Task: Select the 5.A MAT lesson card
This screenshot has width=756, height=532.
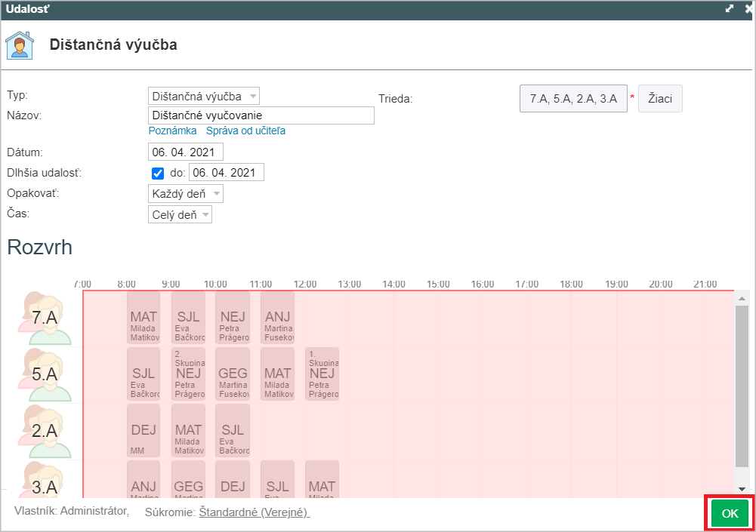Action: point(278,374)
